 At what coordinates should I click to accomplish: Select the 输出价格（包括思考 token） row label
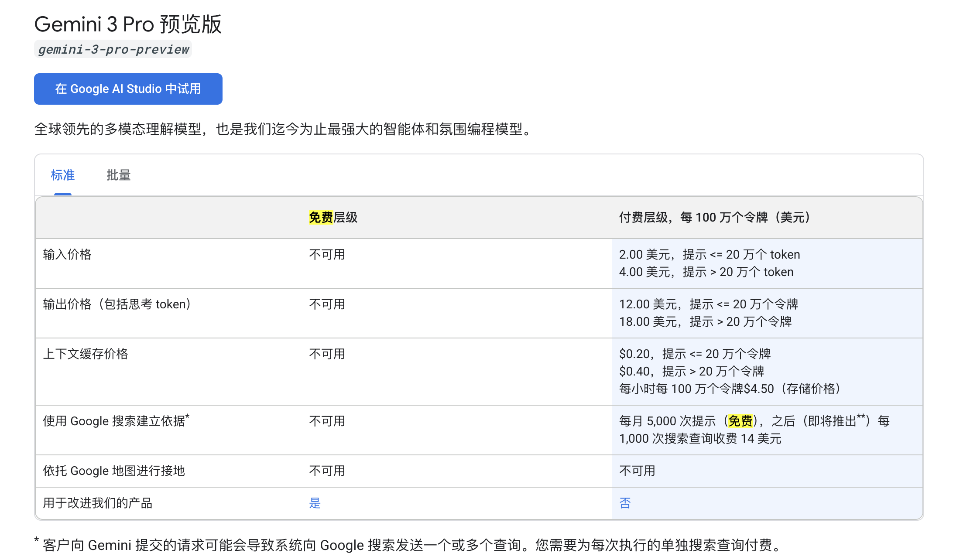tap(118, 304)
